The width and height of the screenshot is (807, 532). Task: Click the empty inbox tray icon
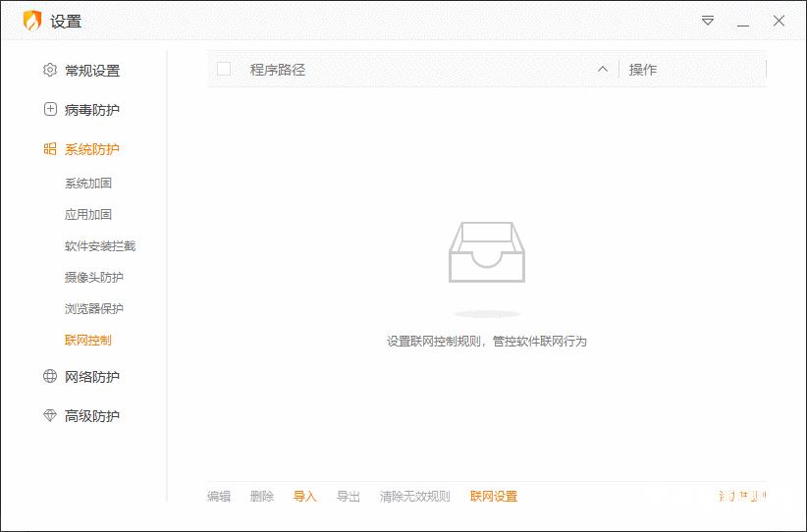487,252
